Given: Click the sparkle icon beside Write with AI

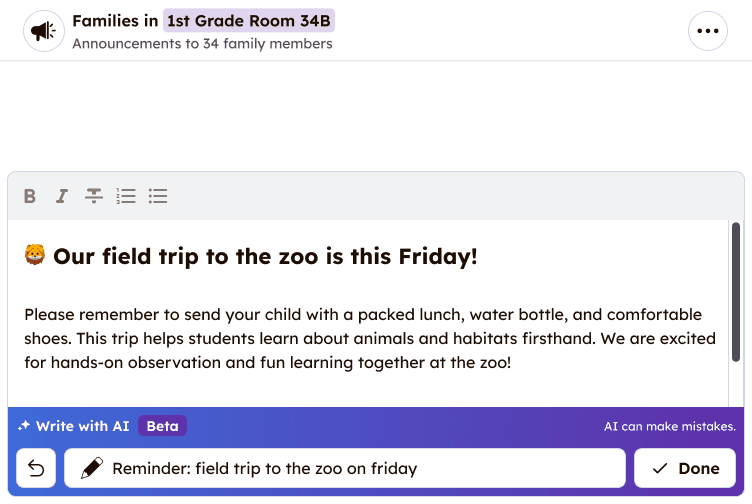Looking at the screenshot, I should 24,426.
